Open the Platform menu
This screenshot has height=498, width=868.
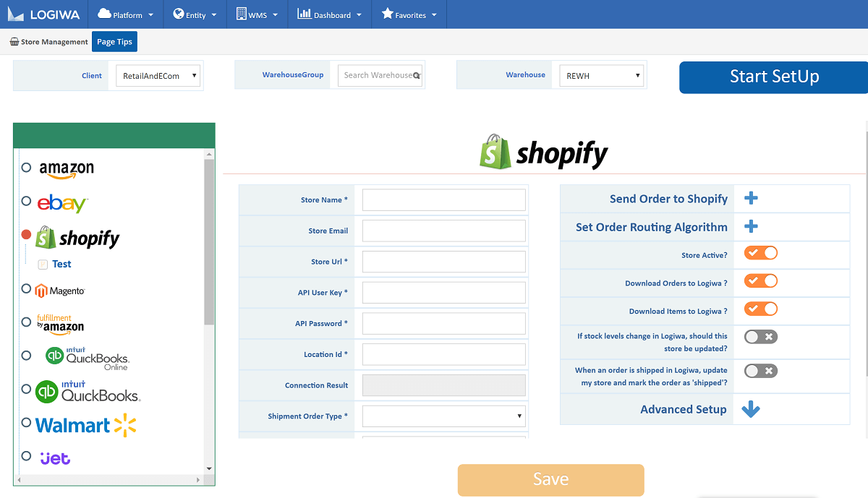point(125,14)
